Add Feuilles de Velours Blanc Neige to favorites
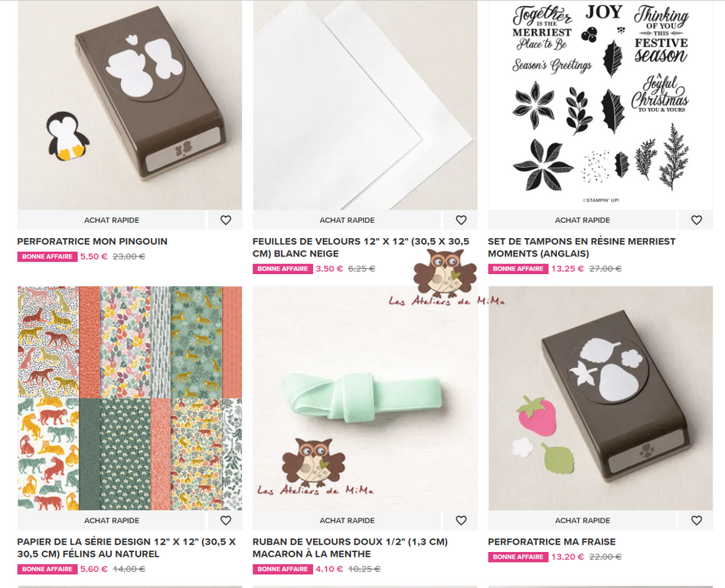Image resolution: width=725 pixels, height=588 pixels. tap(461, 220)
